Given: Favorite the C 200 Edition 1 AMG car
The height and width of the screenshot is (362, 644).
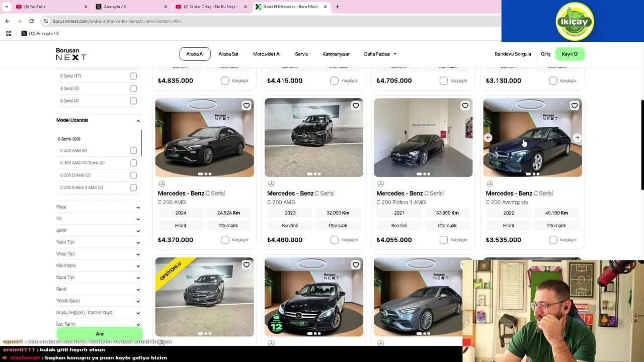Looking at the screenshot, I should click(x=465, y=106).
